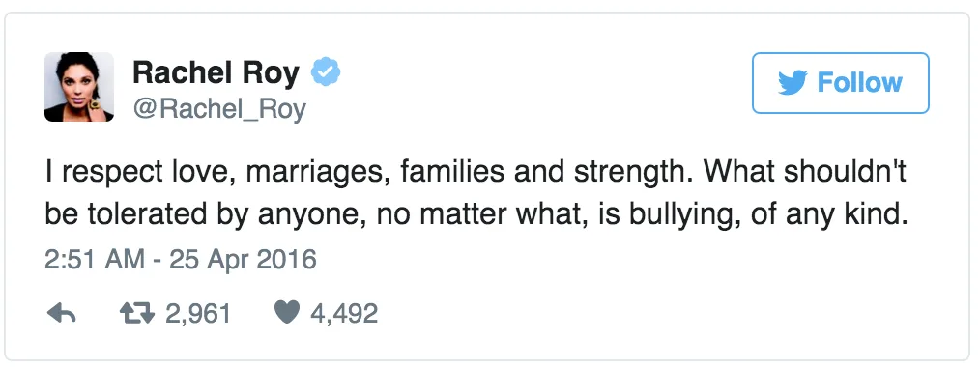This screenshot has width=980, height=367.
Task: Visit the @Rachel_Roy handle link
Action: coord(219,109)
